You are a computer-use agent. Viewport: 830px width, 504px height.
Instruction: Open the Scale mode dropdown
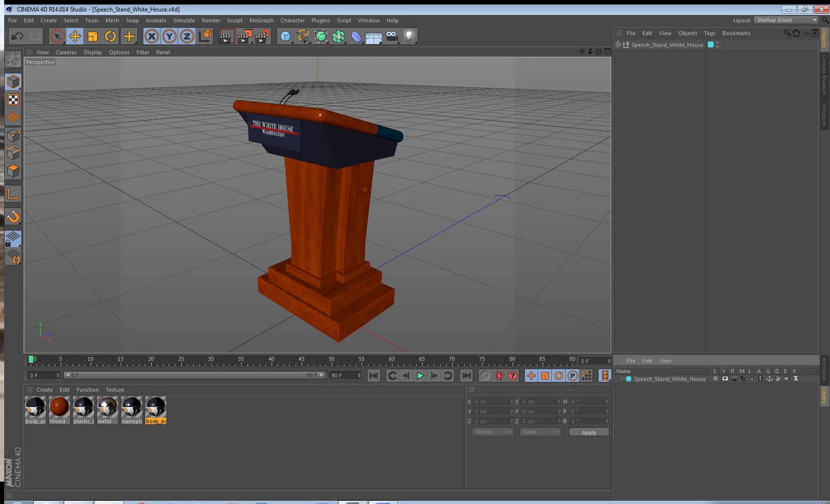[x=540, y=432]
